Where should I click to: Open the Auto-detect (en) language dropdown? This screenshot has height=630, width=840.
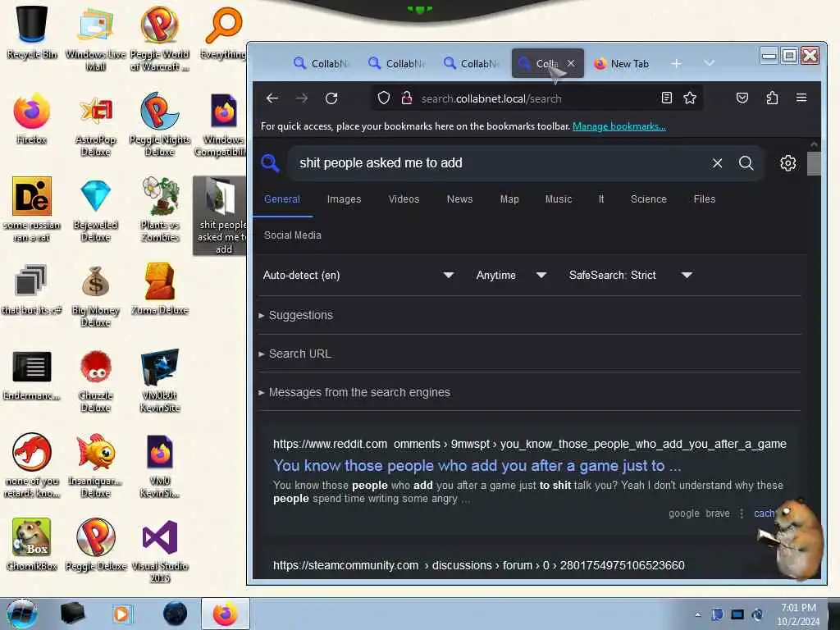[358, 276]
